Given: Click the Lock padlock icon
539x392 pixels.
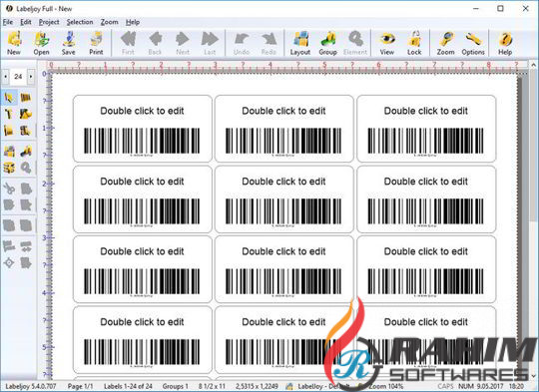Looking at the screenshot, I should (414, 43).
